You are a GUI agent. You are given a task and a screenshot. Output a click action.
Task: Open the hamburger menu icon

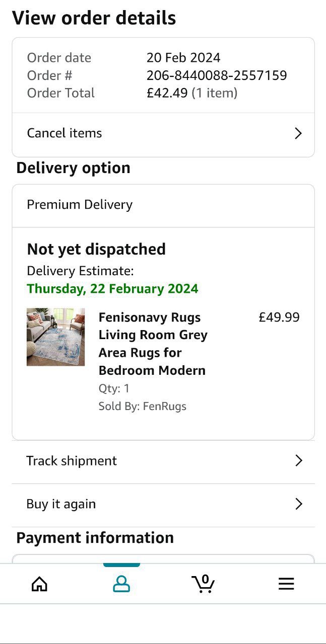(286, 584)
